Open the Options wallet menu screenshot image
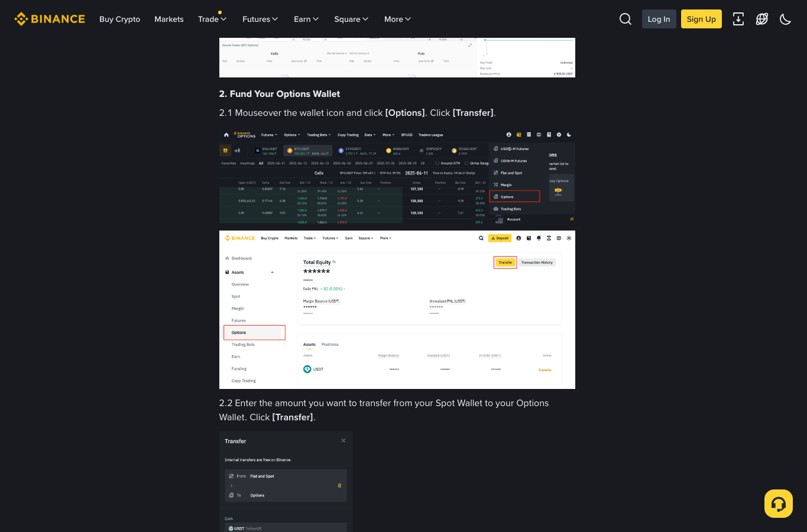The height and width of the screenshot is (532, 807). (x=397, y=176)
